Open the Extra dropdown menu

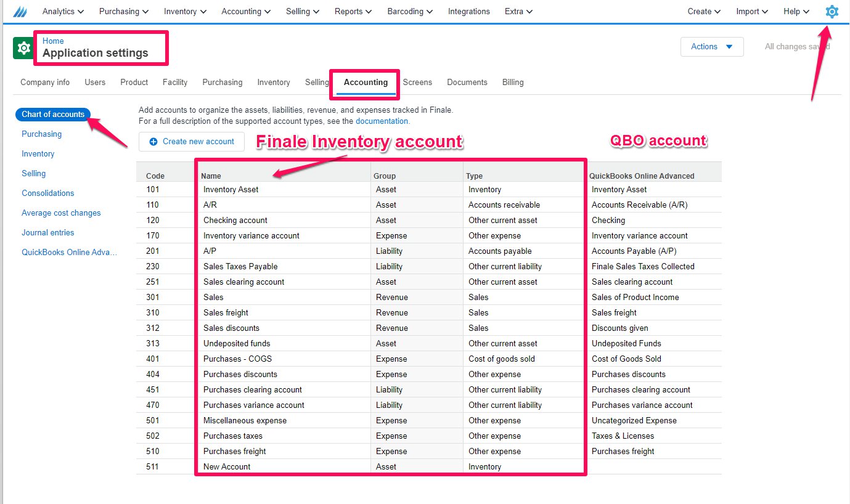(518, 11)
